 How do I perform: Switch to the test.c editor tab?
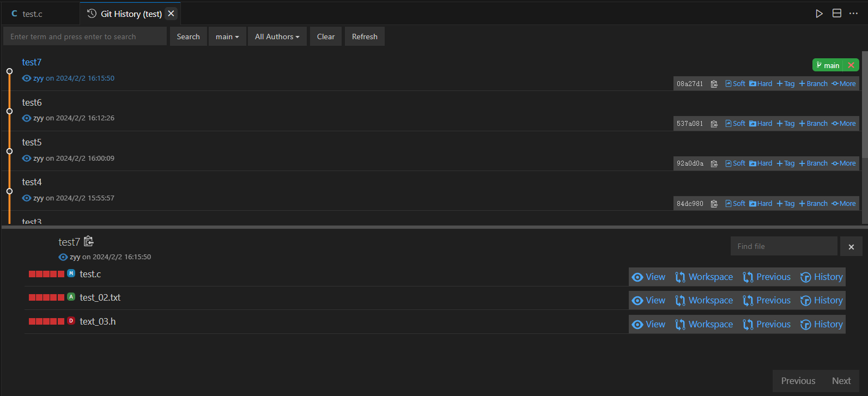point(33,14)
